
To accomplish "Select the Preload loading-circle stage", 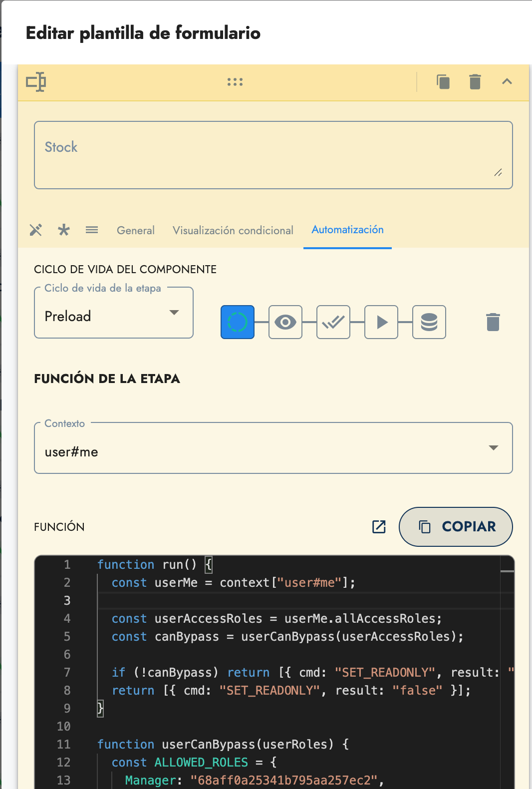I will (238, 322).
